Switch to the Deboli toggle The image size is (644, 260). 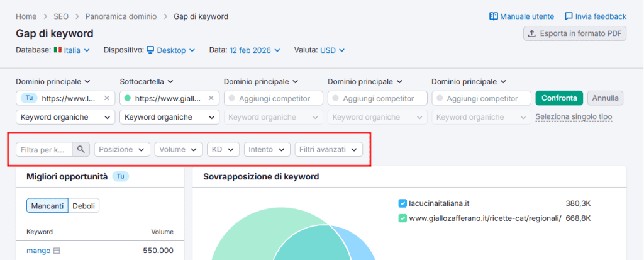(x=84, y=206)
